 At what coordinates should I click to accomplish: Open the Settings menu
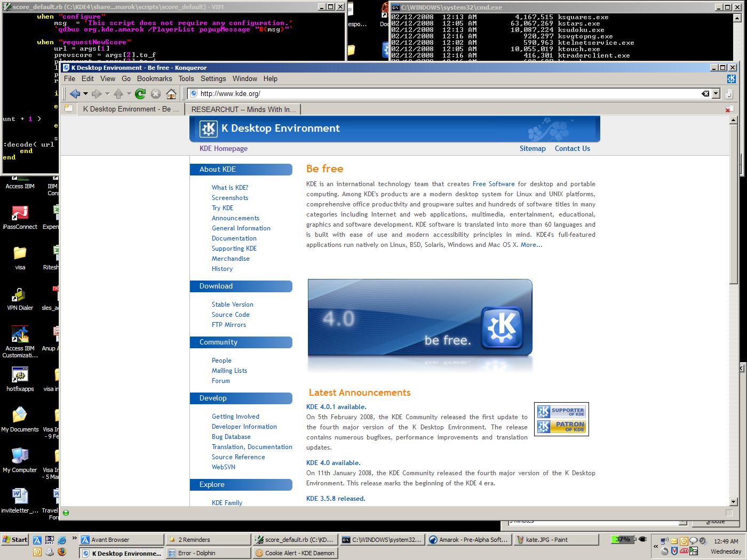pos(213,78)
